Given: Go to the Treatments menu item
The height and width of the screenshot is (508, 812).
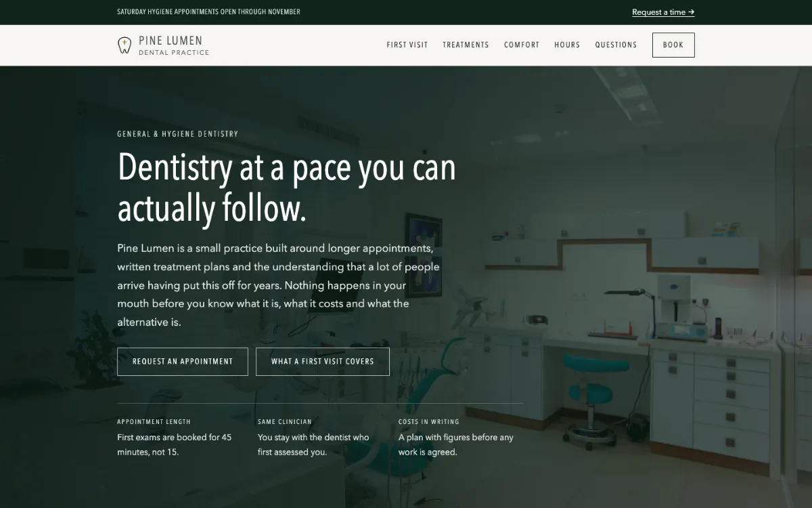Looking at the screenshot, I should pos(466,45).
